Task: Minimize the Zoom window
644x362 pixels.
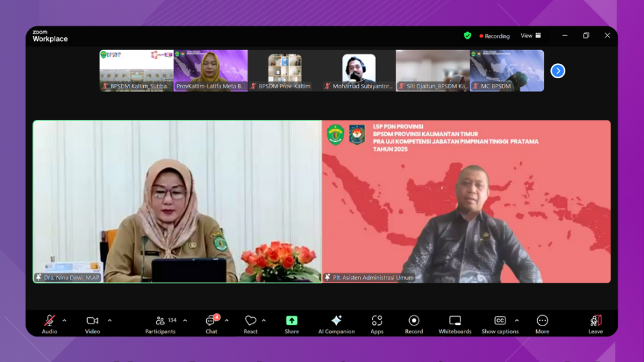Action: pyautogui.click(x=565, y=36)
